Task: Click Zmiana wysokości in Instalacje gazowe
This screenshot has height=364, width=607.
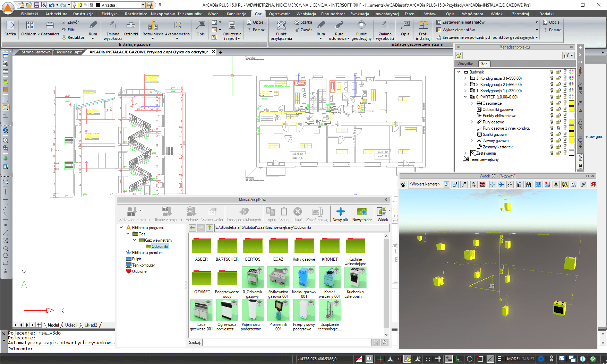Action: point(113,30)
